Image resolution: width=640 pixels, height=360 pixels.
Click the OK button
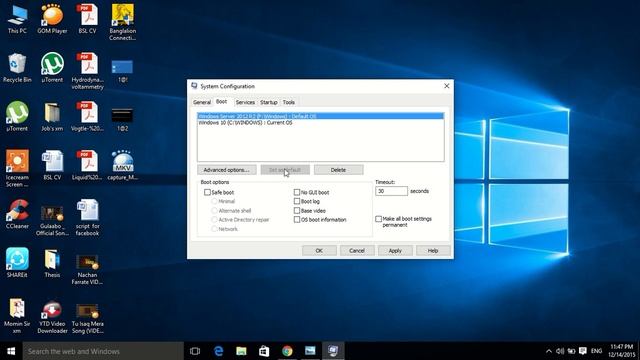tap(319, 251)
